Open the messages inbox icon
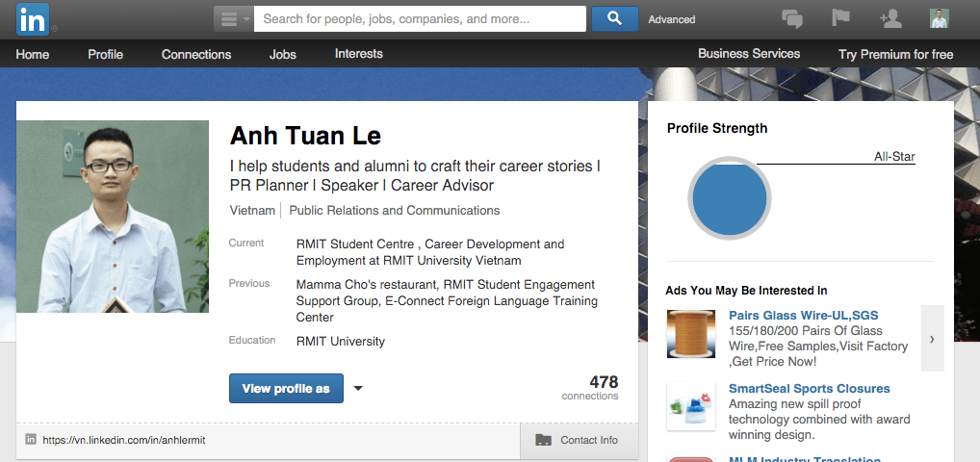980x462 pixels. point(792,18)
